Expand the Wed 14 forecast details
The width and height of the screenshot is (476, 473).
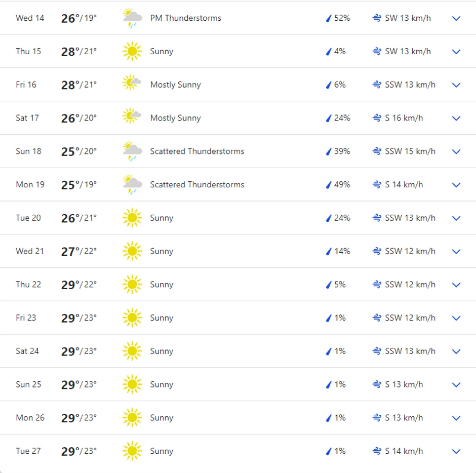click(x=456, y=18)
